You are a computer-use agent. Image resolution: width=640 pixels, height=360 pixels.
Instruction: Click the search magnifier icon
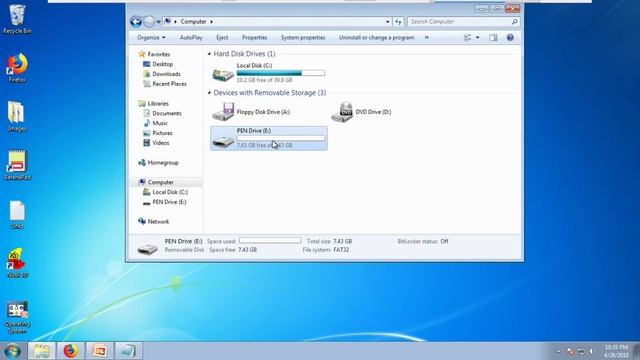(x=515, y=22)
